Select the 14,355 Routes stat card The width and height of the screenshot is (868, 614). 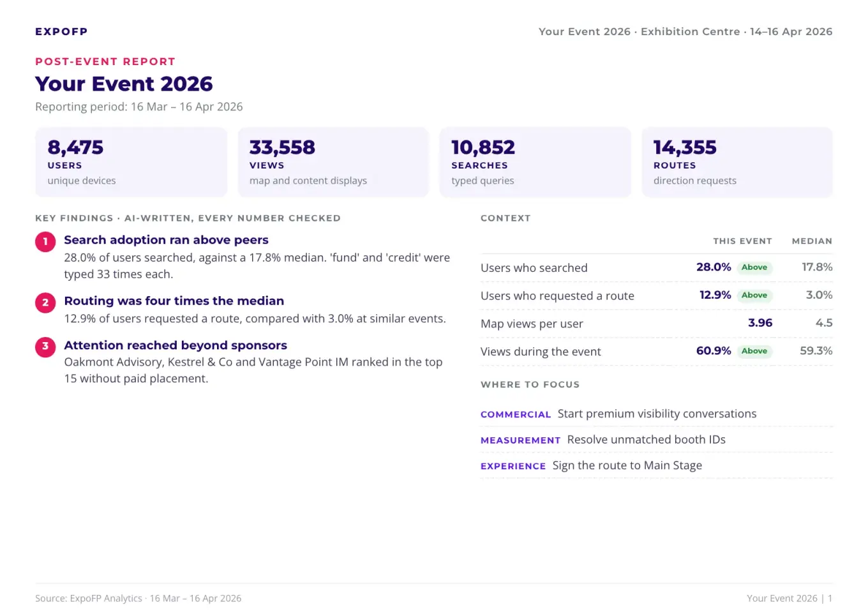coord(737,162)
